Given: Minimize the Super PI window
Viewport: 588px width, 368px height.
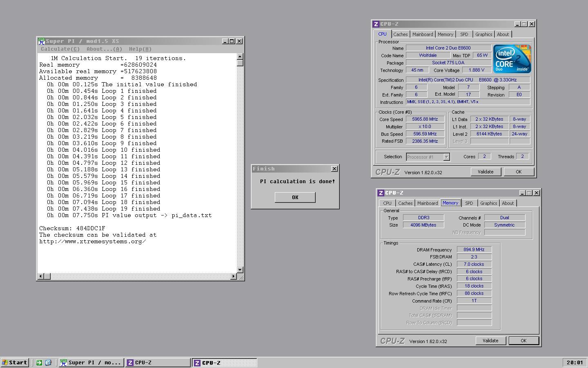Looking at the screenshot, I should click(x=225, y=41).
